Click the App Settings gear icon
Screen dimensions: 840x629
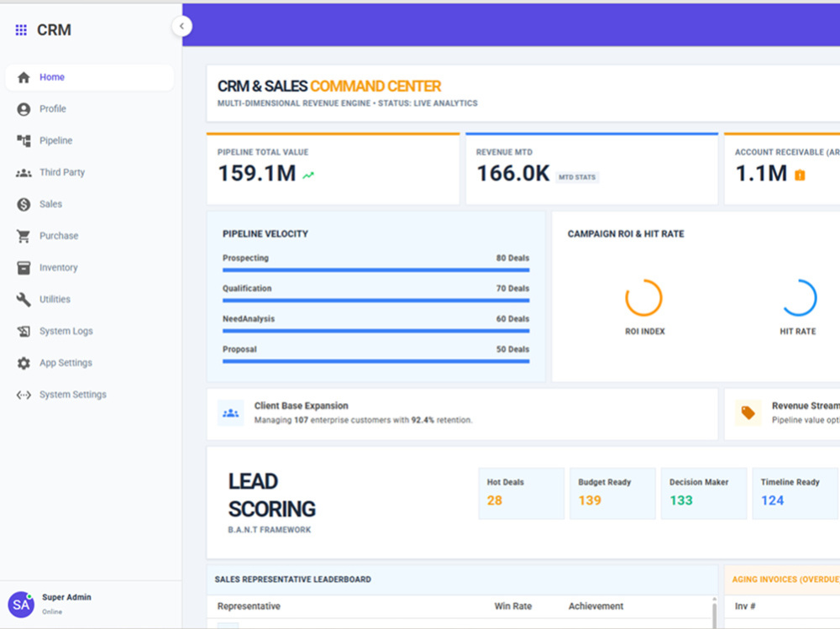click(24, 364)
